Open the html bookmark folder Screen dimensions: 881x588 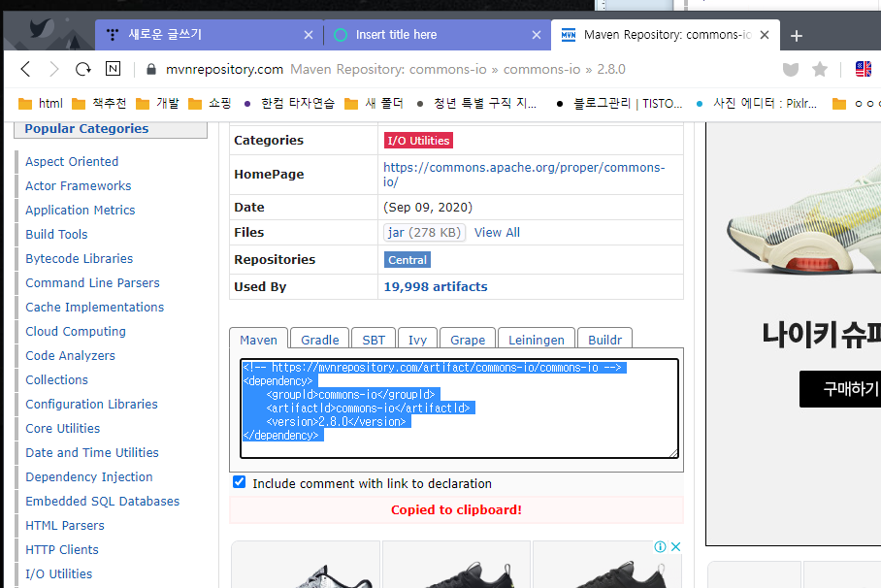tap(41, 104)
